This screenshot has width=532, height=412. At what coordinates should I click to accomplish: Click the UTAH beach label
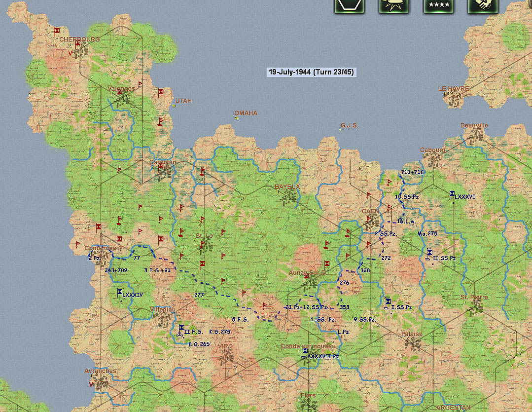pos(183,101)
